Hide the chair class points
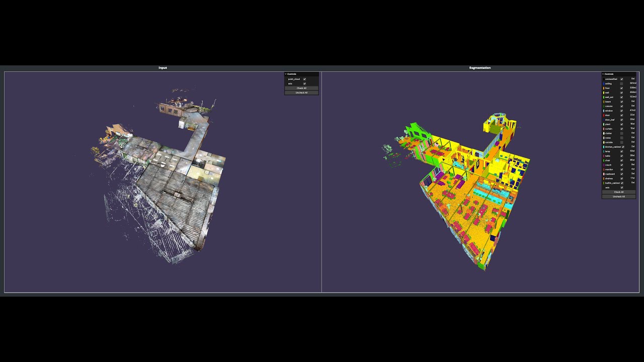Screen dimensions: 644x362 point(621,160)
